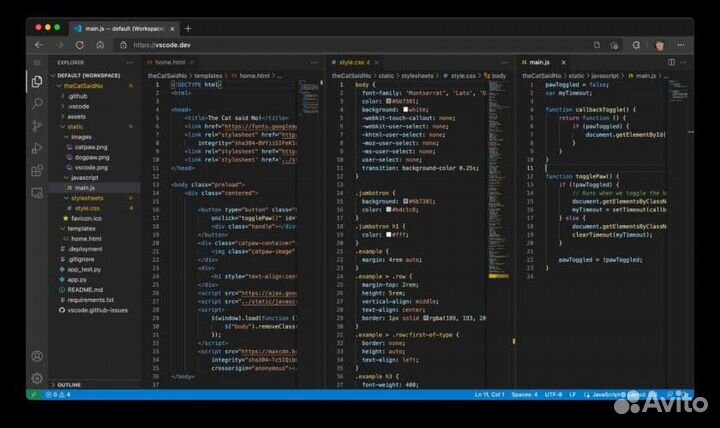Expand the OUTLINE section
Image resolution: width=720 pixels, height=428 pixels.
[70, 384]
